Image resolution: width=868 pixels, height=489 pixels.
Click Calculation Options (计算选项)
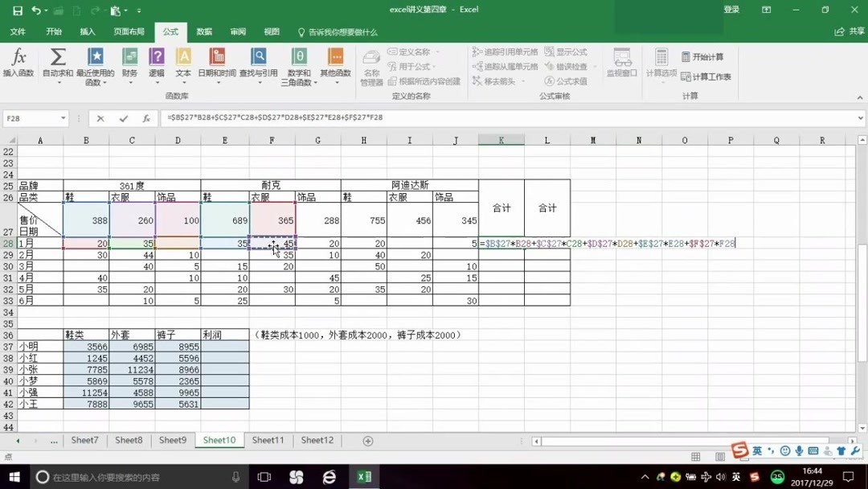pyautogui.click(x=661, y=66)
